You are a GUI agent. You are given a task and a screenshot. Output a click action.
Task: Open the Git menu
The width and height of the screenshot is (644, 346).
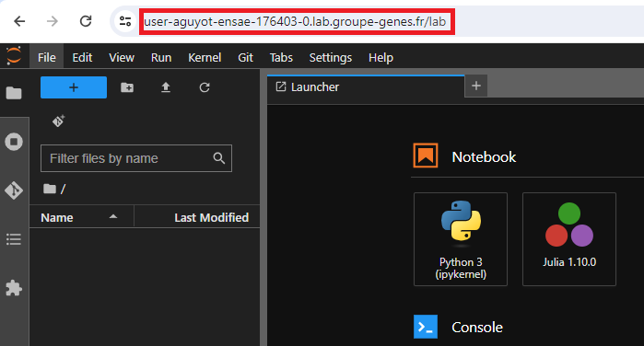pos(245,57)
